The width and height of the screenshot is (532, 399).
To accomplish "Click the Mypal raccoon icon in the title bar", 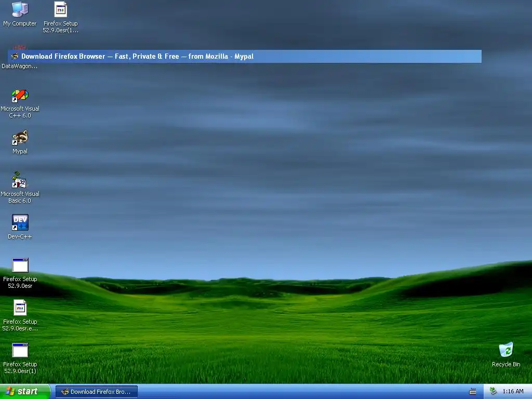I will pyautogui.click(x=15, y=56).
